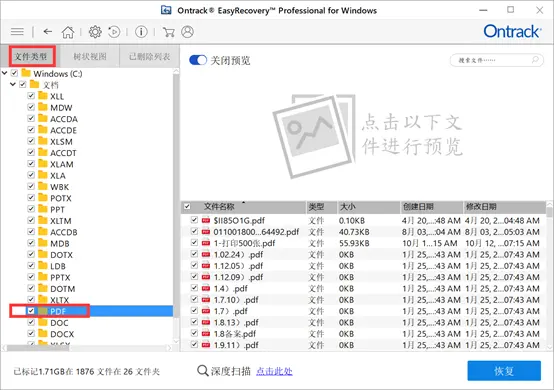Open the hamburger menu icon

[x=17, y=32]
